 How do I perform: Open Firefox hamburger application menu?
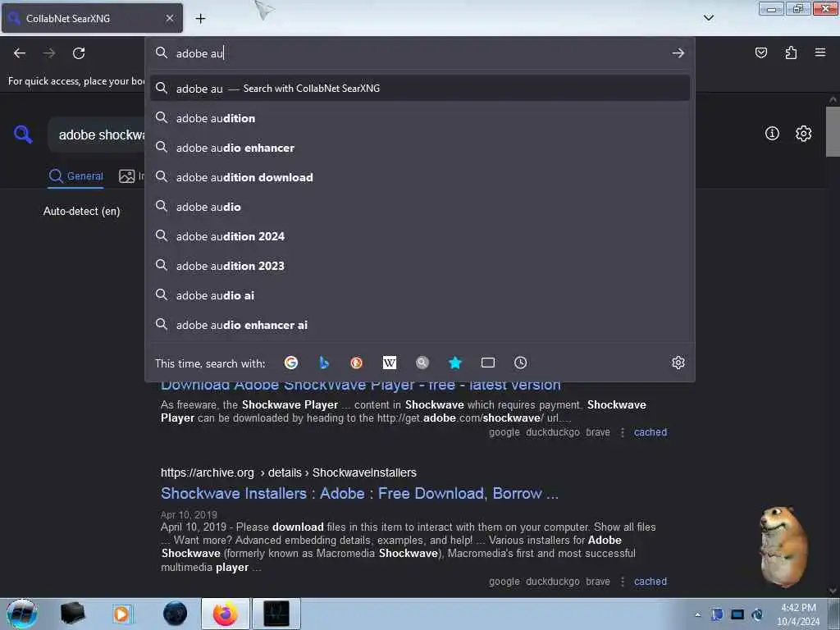point(820,52)
